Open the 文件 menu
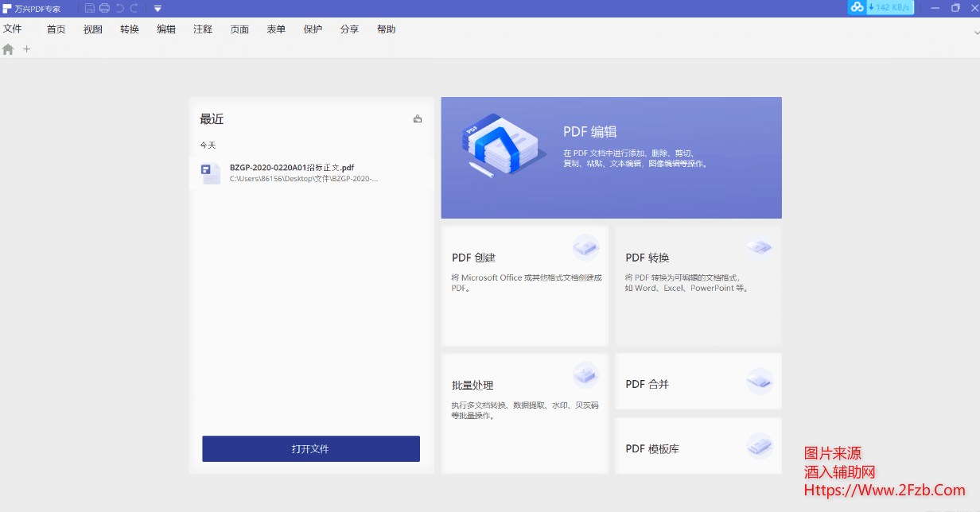Viewport: 980px width, 512px height. click(13, 29)
